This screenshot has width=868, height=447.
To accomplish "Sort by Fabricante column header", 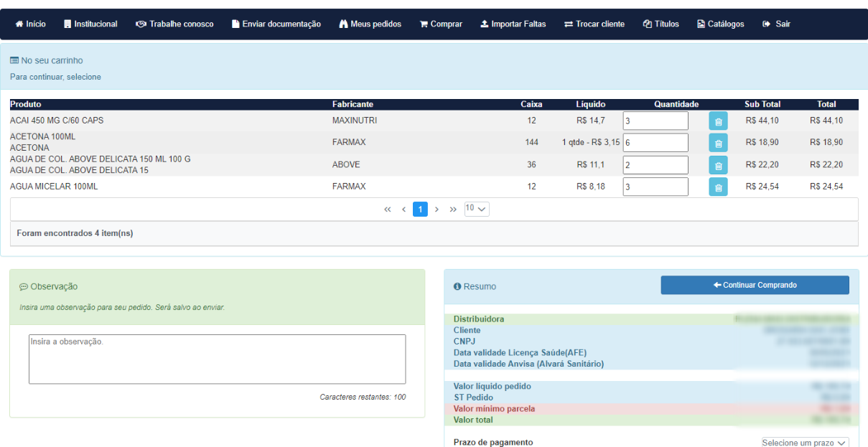I will click(x=353, y=104).
